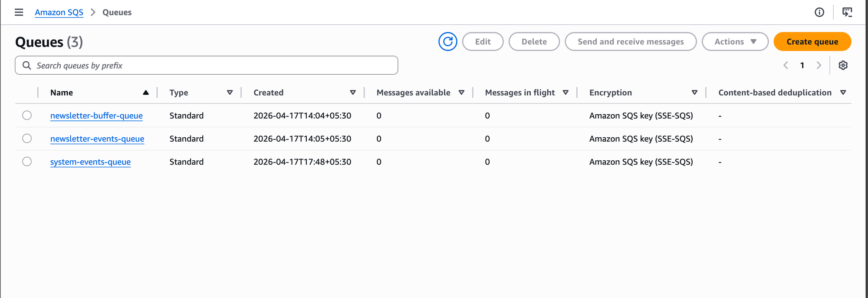The height and width of the screenshot is (298, 868).
Task: Expand the Actions dropdown
Action: (x=735, y=42)
